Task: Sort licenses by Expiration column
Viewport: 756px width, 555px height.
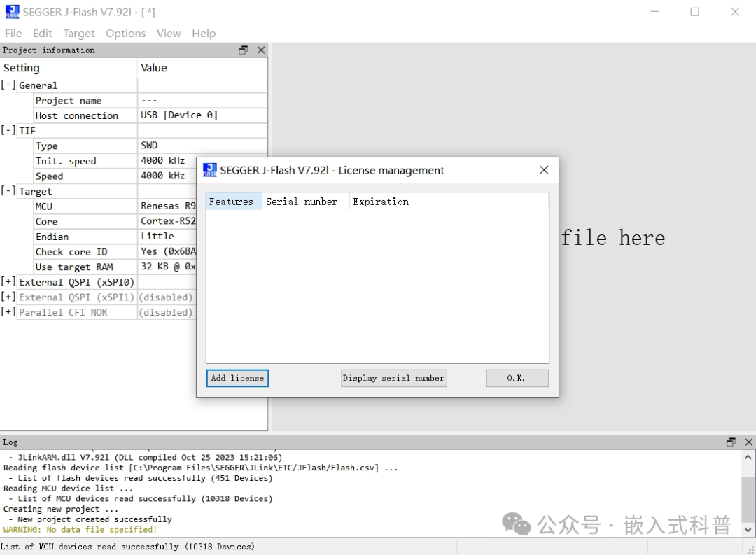Action: [x=381, y=202]
